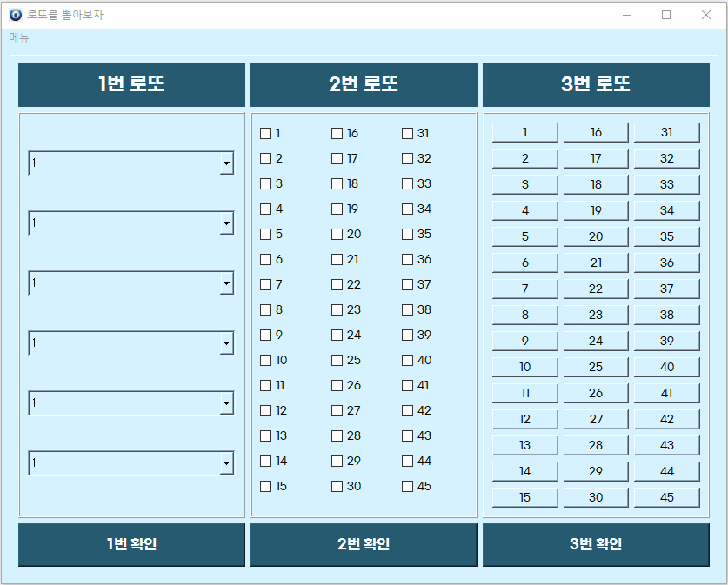Click number button 31 in 3번 로또
This screenshot has width=728, height=585.
[667, 133]
